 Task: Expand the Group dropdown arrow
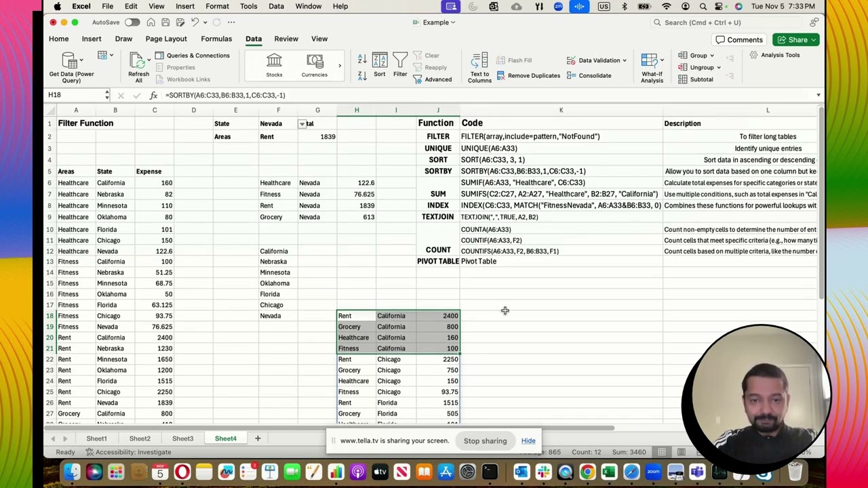coord(712,56)
